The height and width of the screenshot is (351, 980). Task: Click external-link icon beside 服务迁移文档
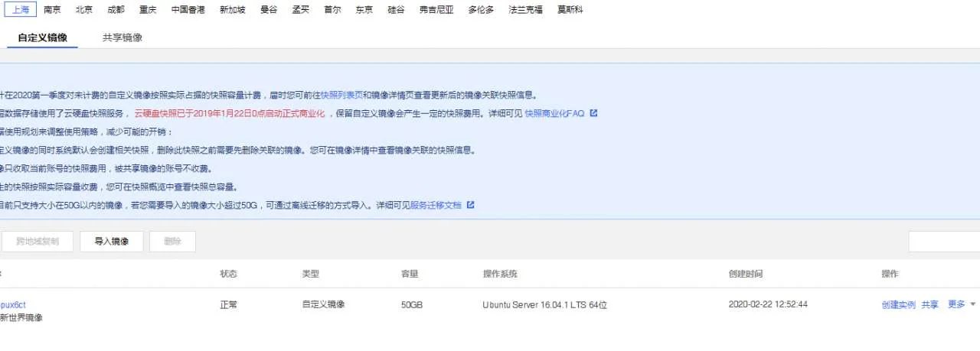pos(471,205)
